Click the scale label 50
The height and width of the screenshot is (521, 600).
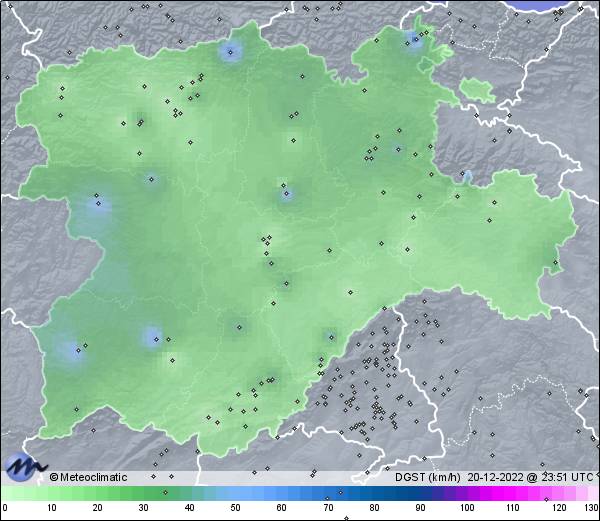point(235,508)
